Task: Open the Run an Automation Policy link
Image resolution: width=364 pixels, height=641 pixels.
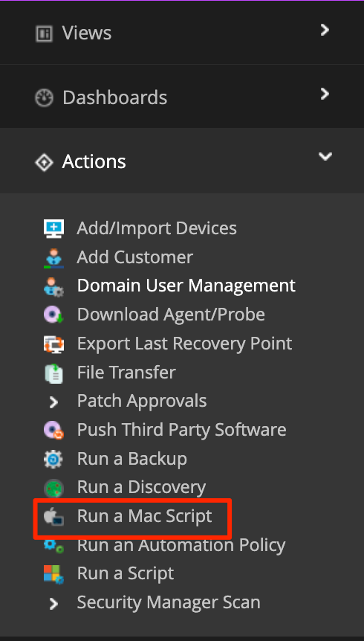Action: tap(181, 545)
